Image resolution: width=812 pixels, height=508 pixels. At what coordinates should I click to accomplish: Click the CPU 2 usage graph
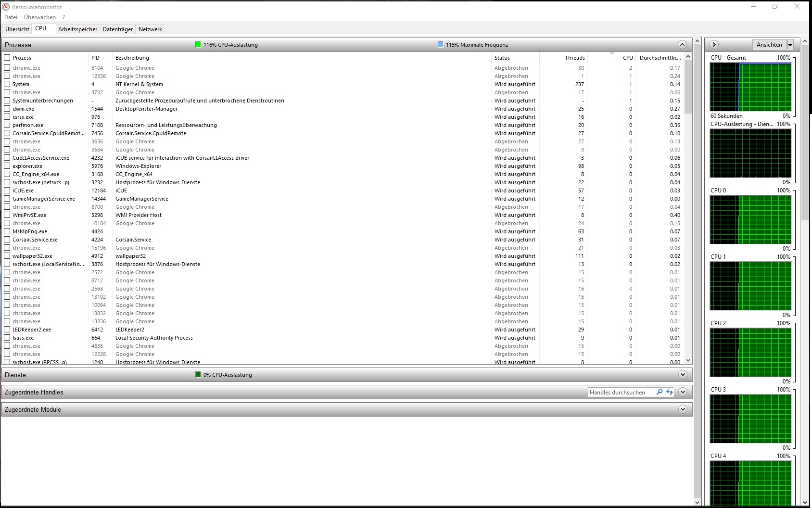[750, 353]
